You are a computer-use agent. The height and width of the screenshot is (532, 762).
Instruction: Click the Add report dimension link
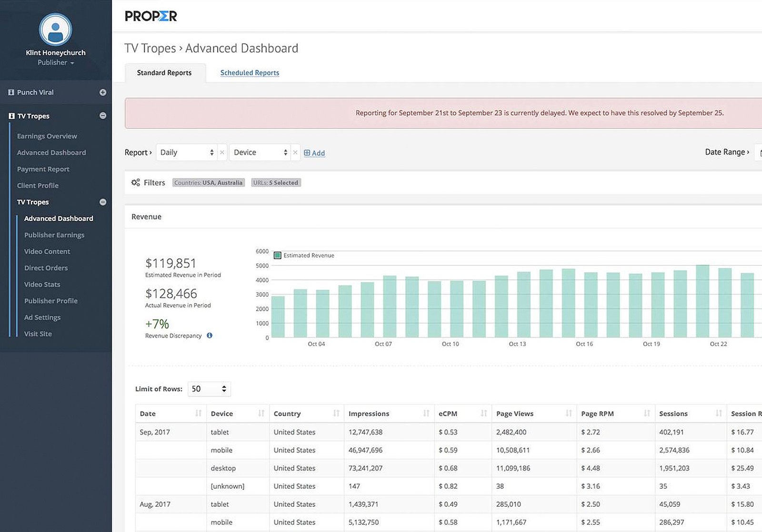click(x=314, y=153)
